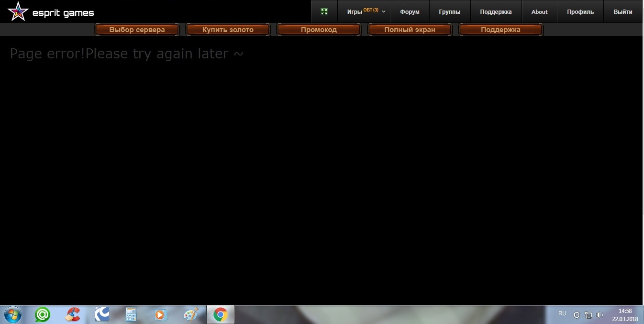Launch Paint from the taskbar
Screen dimensions: 644x324
[190, 314]
